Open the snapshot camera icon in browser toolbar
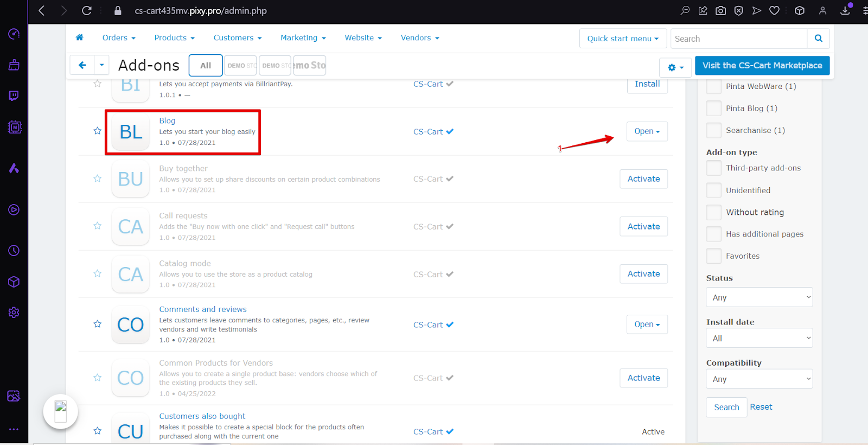The image size is (868, 445). (720, 10)
